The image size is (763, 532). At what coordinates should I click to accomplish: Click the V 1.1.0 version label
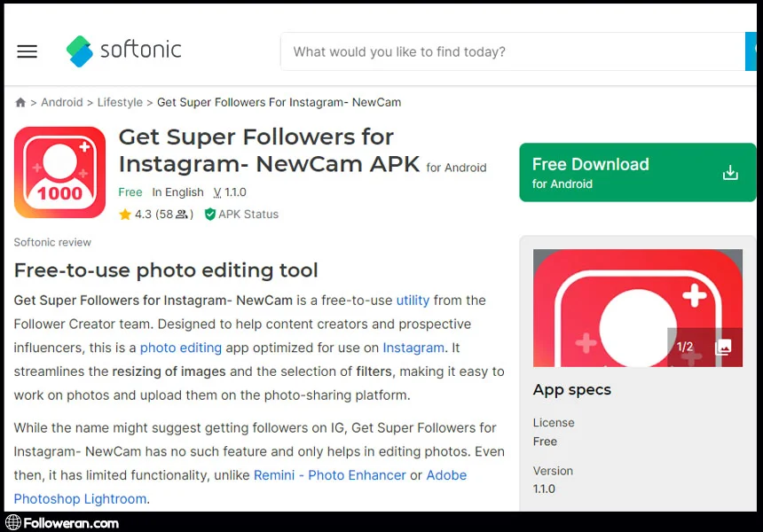click(x=230, y=192)
